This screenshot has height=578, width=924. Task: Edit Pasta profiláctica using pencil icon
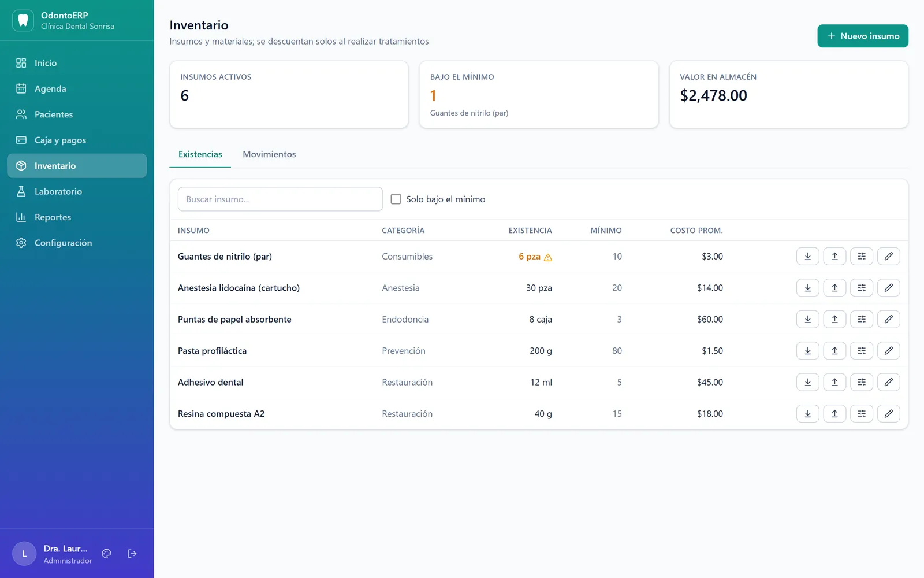pyautogui.click(x=888, y=351)
